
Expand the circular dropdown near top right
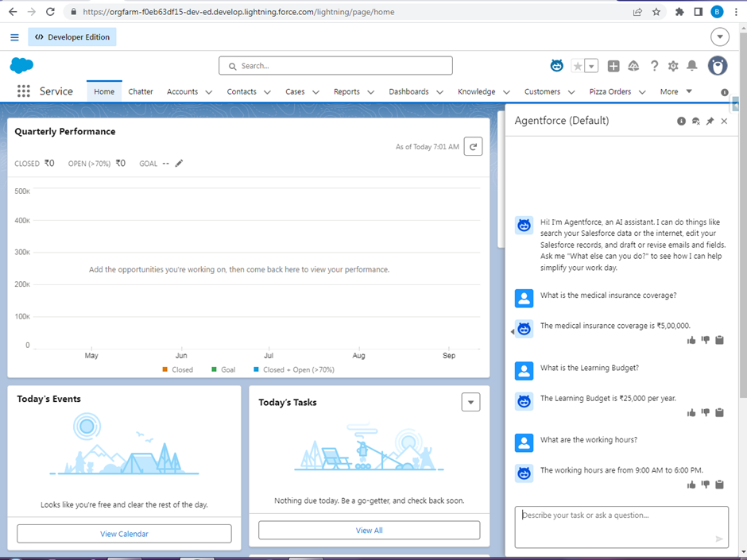coord(719,37)
